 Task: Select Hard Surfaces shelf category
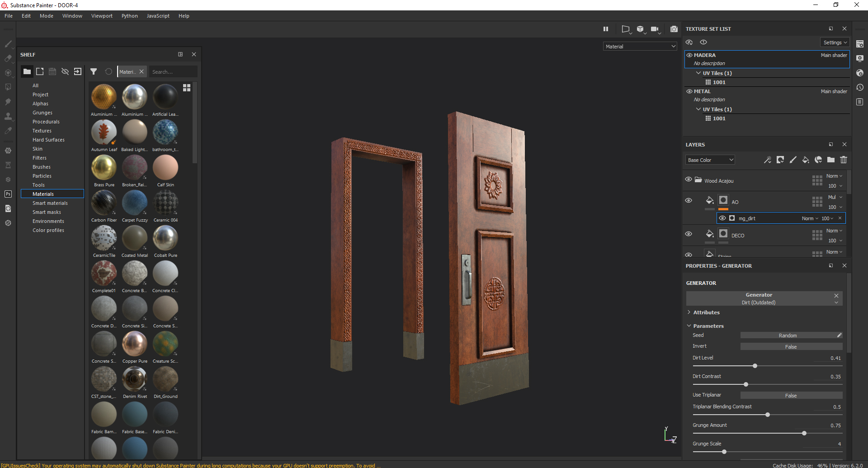click(x=48, y=140)
